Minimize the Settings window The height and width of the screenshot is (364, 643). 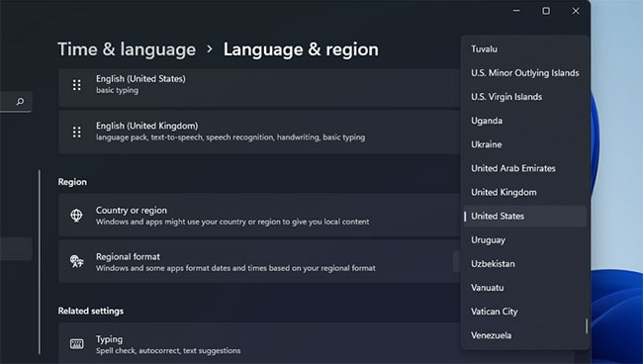(x=516, y=11)
